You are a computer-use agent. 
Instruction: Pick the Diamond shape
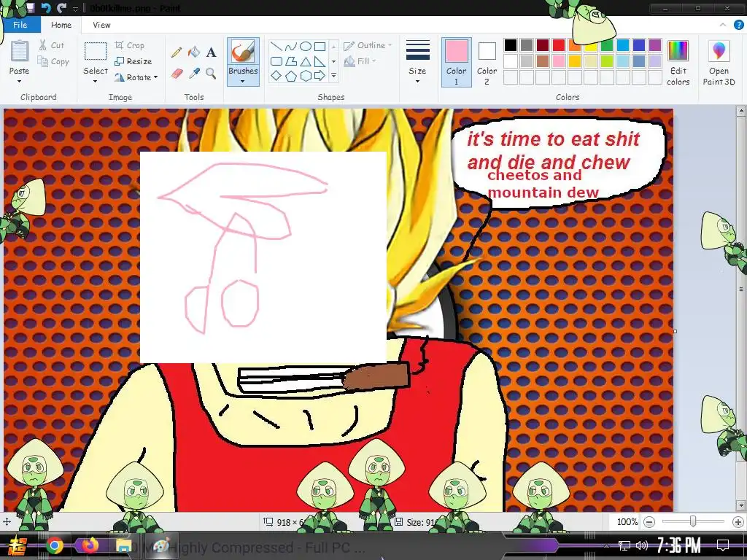pos(276,75)
